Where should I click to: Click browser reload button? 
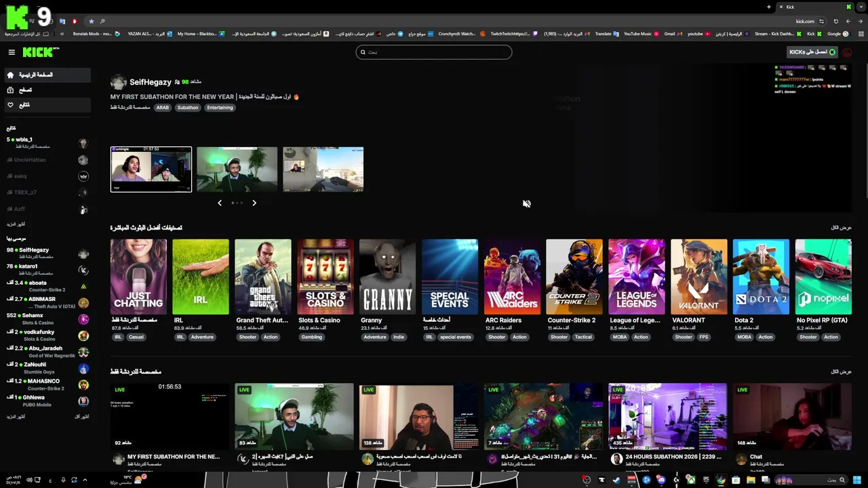835,21
